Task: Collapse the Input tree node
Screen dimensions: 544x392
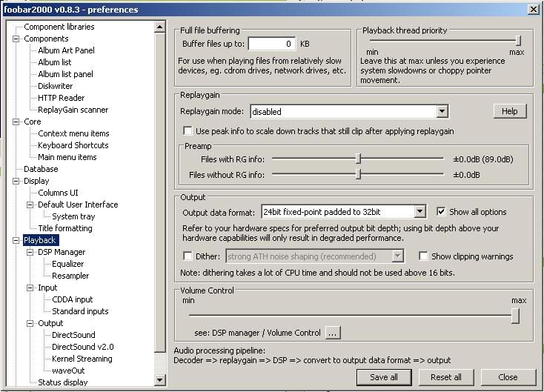Action: coord(30,288)
